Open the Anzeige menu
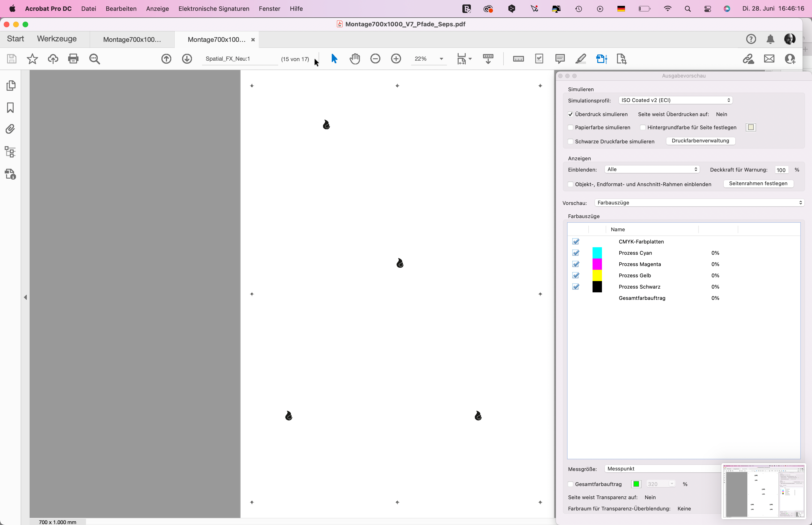This screenshot has height=525, width=812. 157,8
